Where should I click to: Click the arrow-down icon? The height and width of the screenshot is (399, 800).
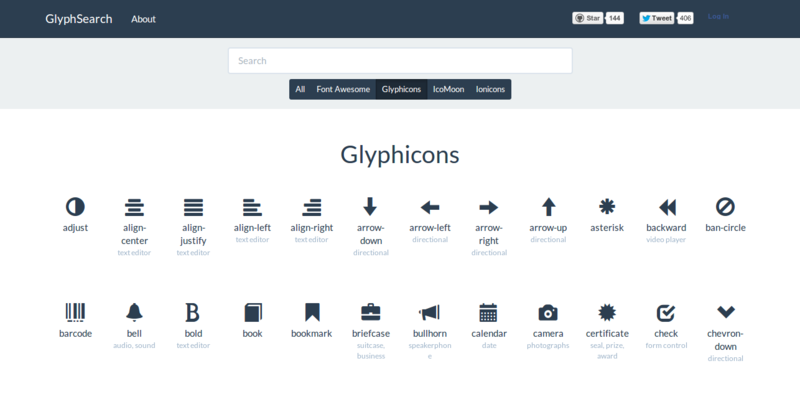[x=370, y=207]
